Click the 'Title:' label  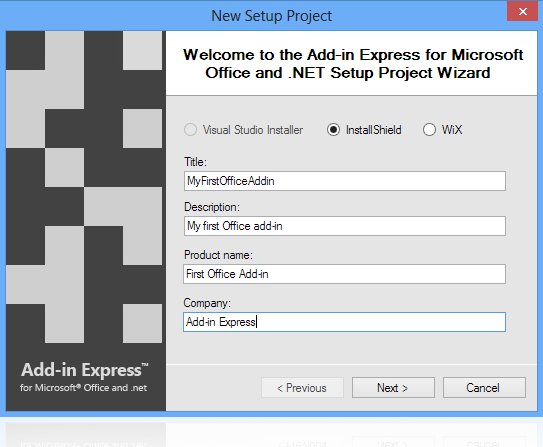click(195, 162)
